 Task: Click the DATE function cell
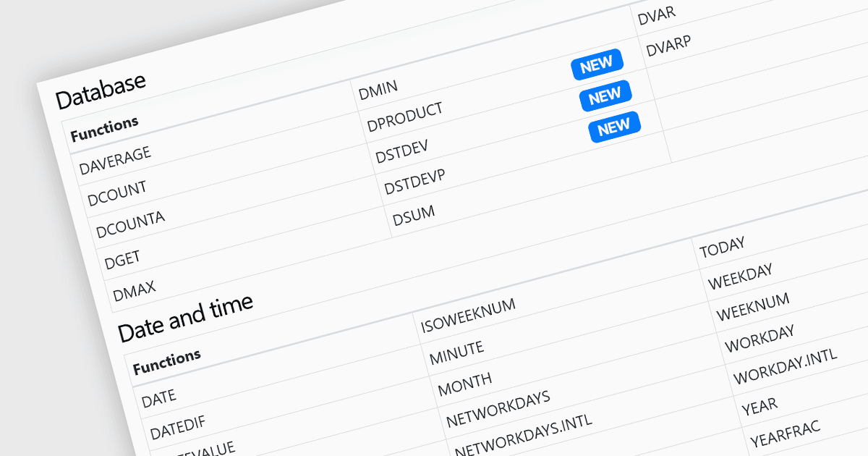coord(158,399)
